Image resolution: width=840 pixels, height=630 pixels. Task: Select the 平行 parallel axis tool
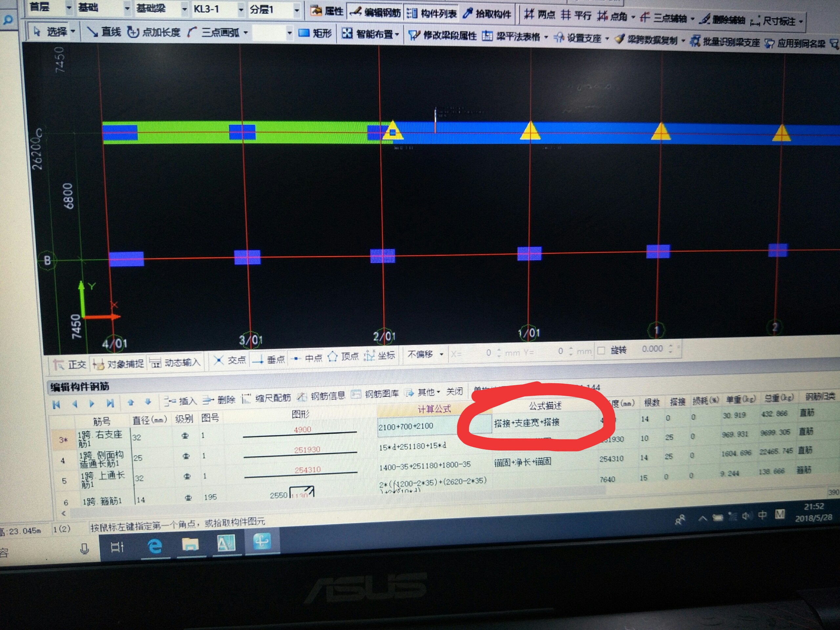[577, 15]
